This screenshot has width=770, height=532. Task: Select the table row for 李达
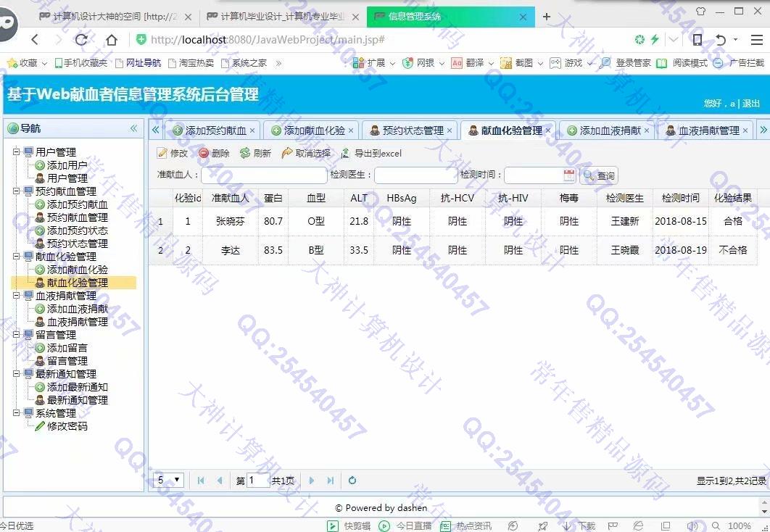tap(452, 250)
